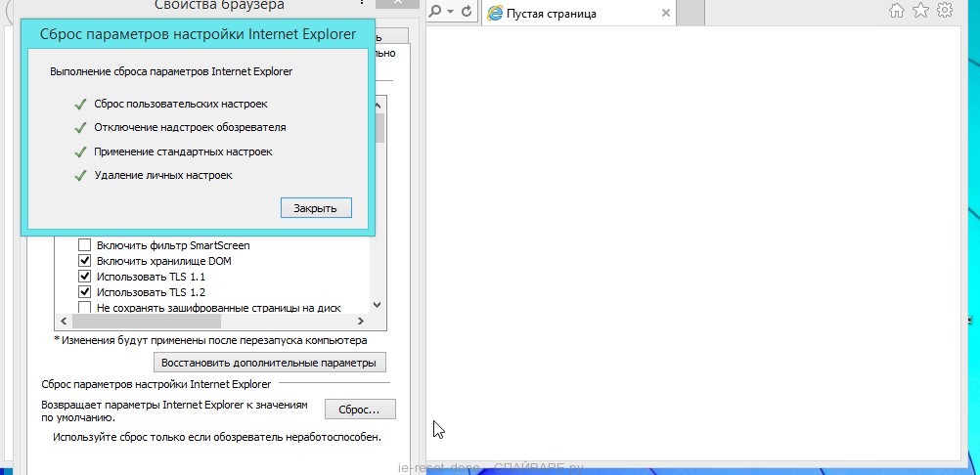Click the horizontal scrollbar thumb in settings list
This screenshot has width=980, height=475.
click(147, 321)
